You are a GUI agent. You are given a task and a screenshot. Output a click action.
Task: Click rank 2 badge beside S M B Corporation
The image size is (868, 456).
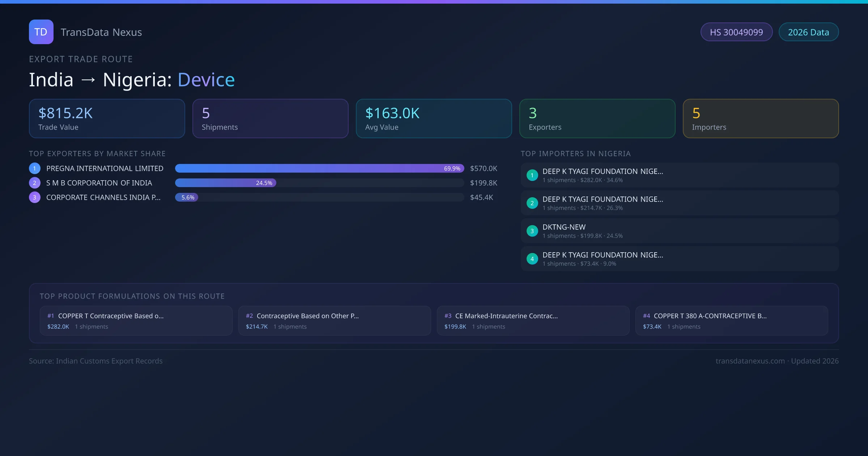(x=35, y=183)
